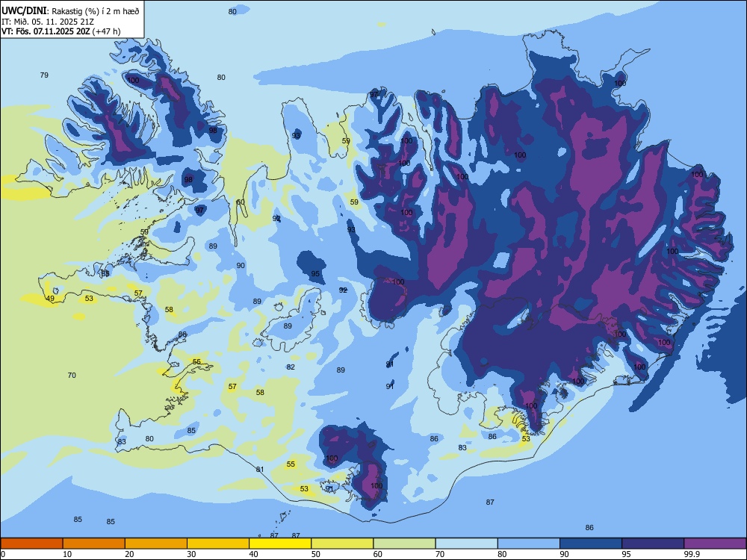
Task: Select the orange 10–20 legend color band
Action: 94,544
